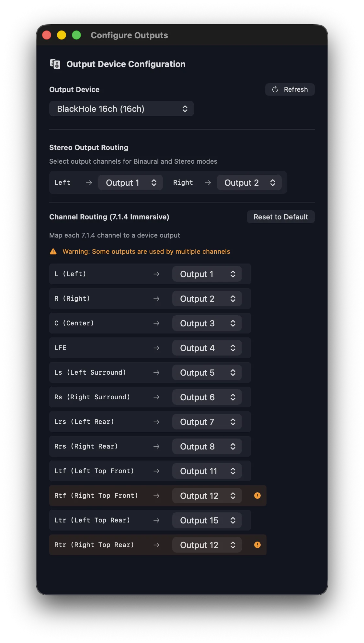Open the Right stereo channel dropdown

[x=249, y=182]
